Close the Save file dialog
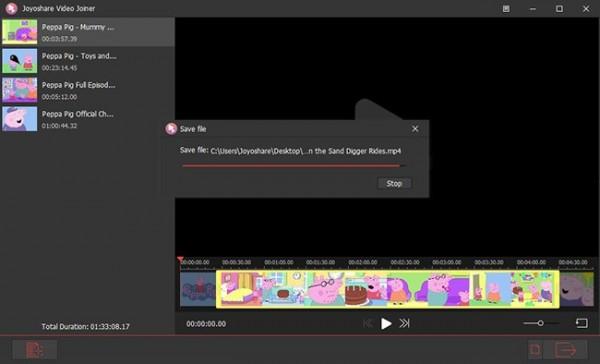The width and height of the screenshot is (600, 364). click(x=415, y=129)
